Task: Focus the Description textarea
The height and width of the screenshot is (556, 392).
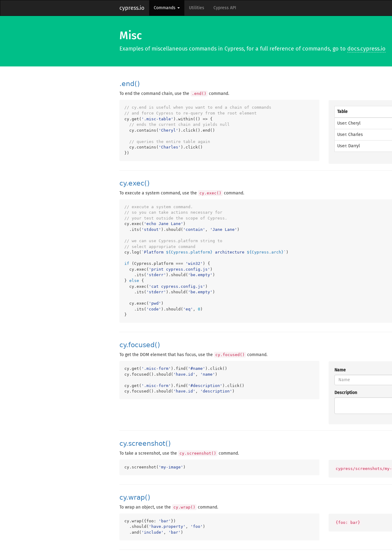Action: (x=363, y=406)
